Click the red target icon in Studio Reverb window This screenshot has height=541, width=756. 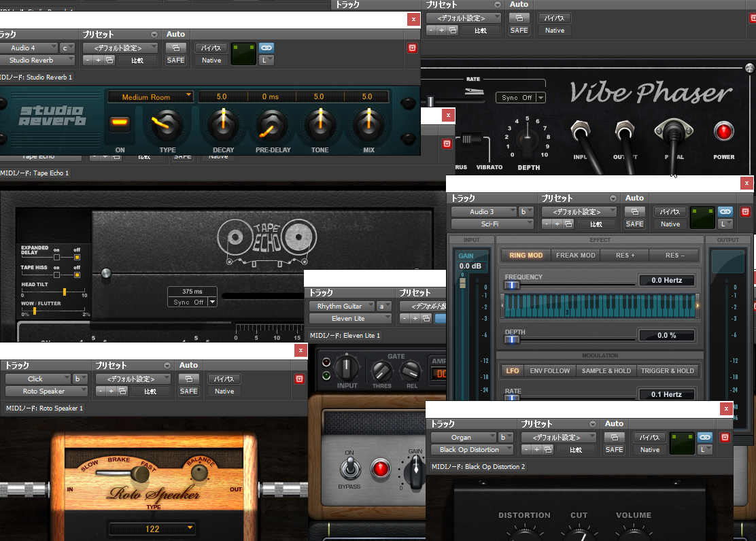point(412,48)
